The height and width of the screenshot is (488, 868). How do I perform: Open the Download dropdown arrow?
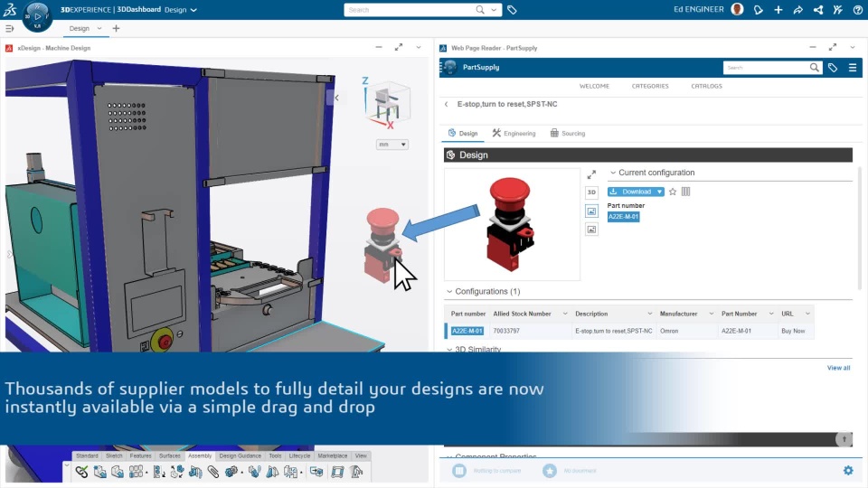pyautogui.click(x=659, y=192)
